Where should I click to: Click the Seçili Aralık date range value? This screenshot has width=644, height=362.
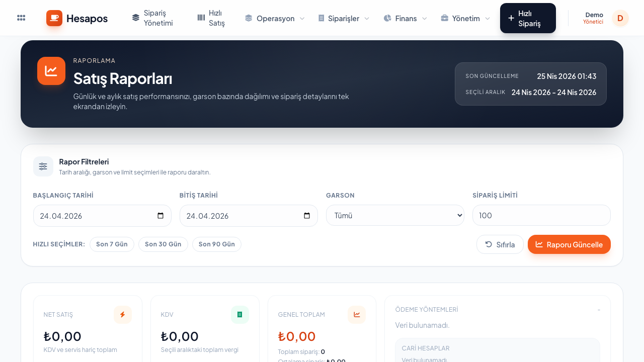coord(554,93)
